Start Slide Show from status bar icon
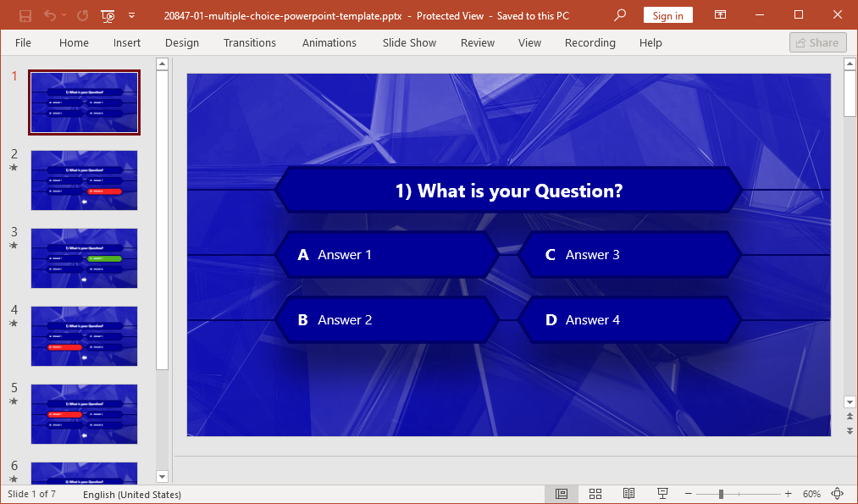 point(662,494)
